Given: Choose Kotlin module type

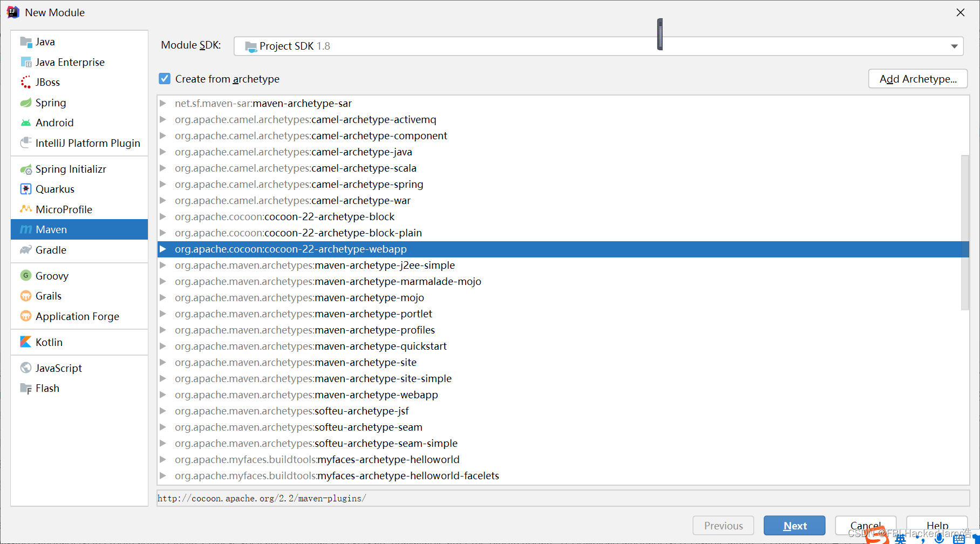Looking at the screenshot, I should click(79, 342).
